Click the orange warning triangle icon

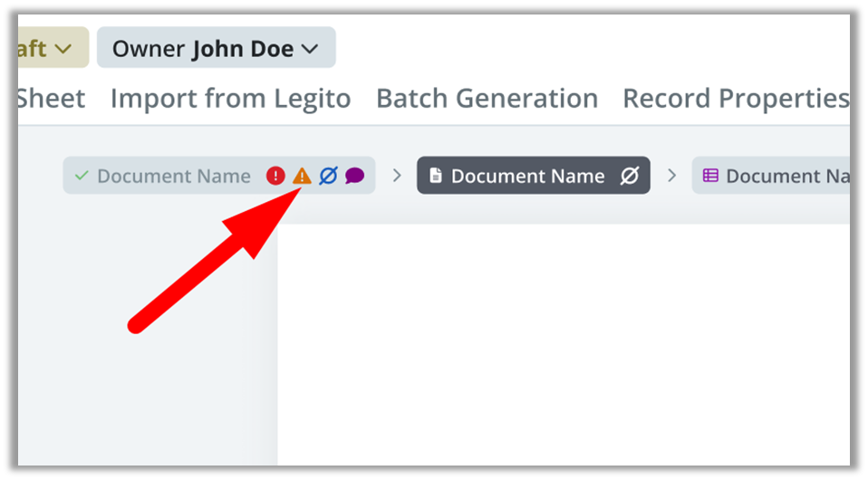coord(302,176)
